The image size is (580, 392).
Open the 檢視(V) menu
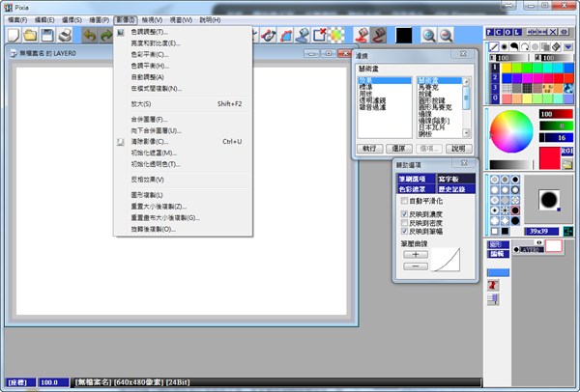click(152, 20)
